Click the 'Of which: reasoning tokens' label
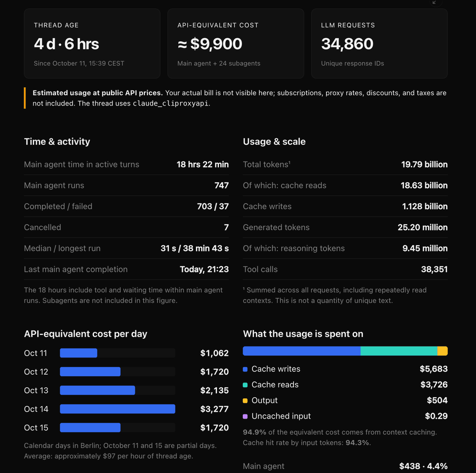Screen dimensions: 476x473 pos(294,248)
